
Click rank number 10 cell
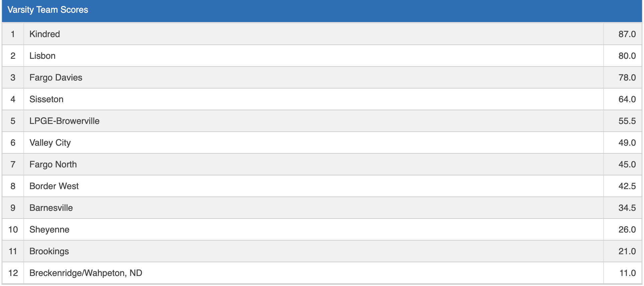(x=13, y=230)
